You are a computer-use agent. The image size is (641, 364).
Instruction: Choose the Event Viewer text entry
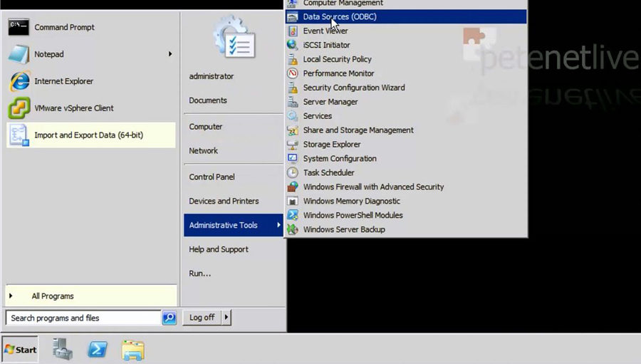(x=325, y=31)
